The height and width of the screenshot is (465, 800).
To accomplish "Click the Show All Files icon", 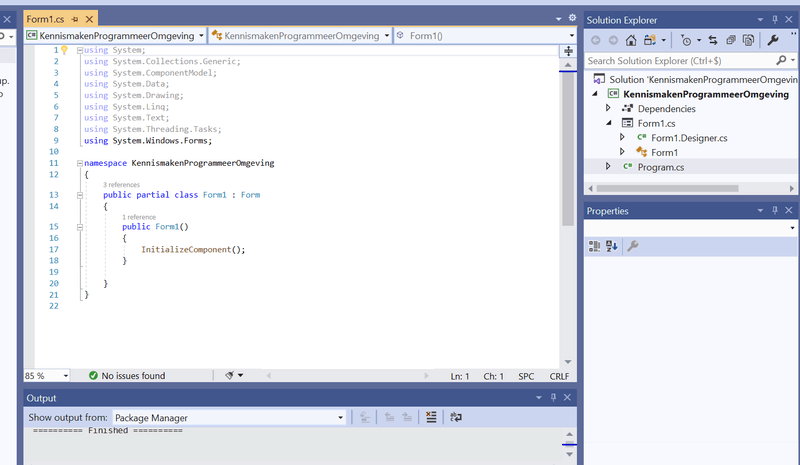I will click(x=748, y=40).
